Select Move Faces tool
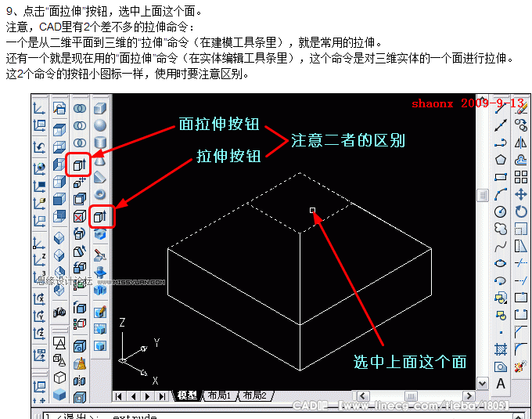Screen dimensions: 532x419 pyautogui.click(x=80, y=182)
